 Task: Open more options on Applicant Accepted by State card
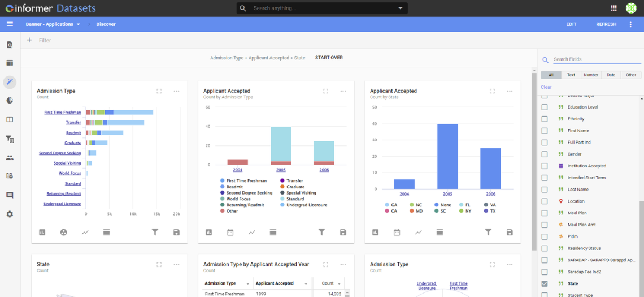point(510,91)
